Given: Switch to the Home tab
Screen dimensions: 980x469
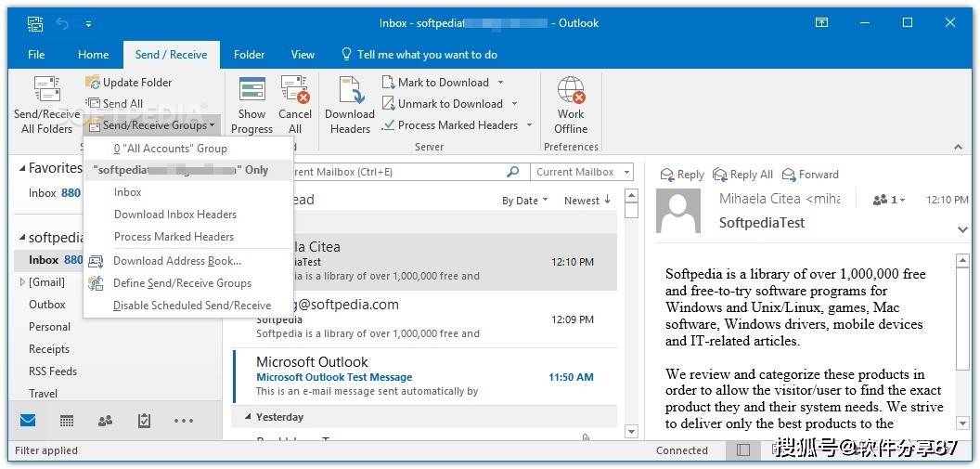Looking at the screenshot, I should pos(93,55).
